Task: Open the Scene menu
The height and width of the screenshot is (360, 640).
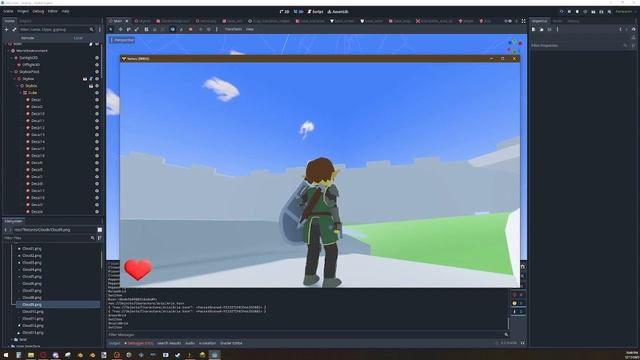Action: point(8,11)
